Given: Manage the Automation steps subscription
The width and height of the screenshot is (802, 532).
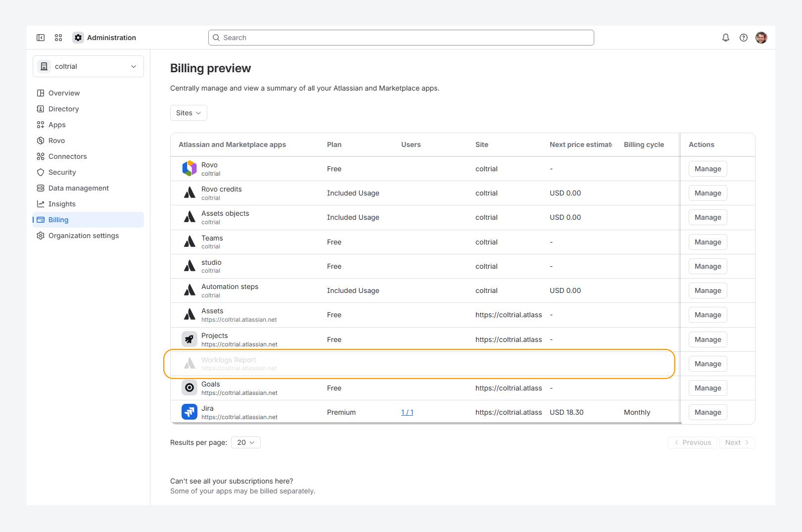Looking at the screenshot, I should 708,290.
